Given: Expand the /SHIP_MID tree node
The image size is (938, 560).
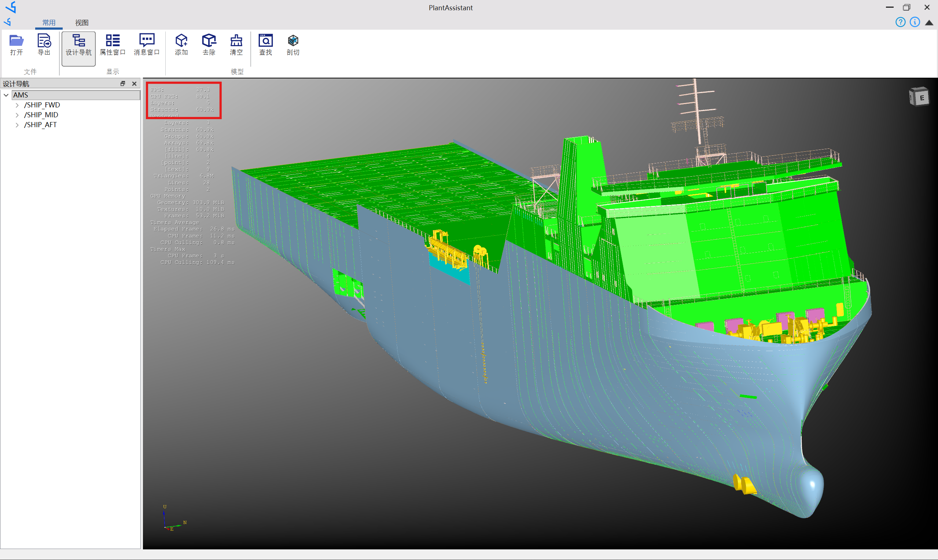Looking at the screenshot, I should 17,115.
